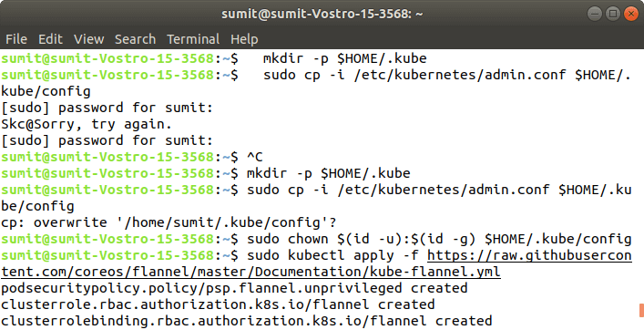The height and width of the screenshot is (330, 644).
Task: Click the 'Skc@Sorry, try again.' line
Action: point(87,124)
